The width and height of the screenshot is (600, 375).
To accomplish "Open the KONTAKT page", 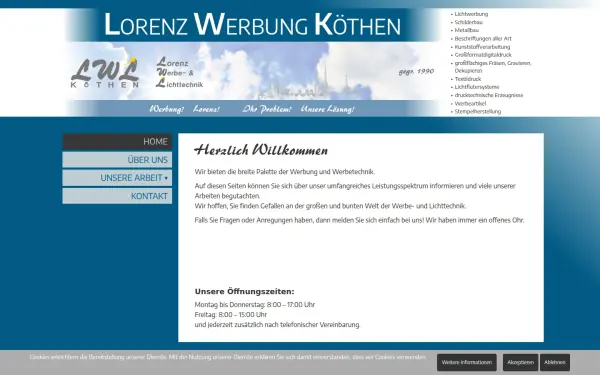I will coord(117,196).
